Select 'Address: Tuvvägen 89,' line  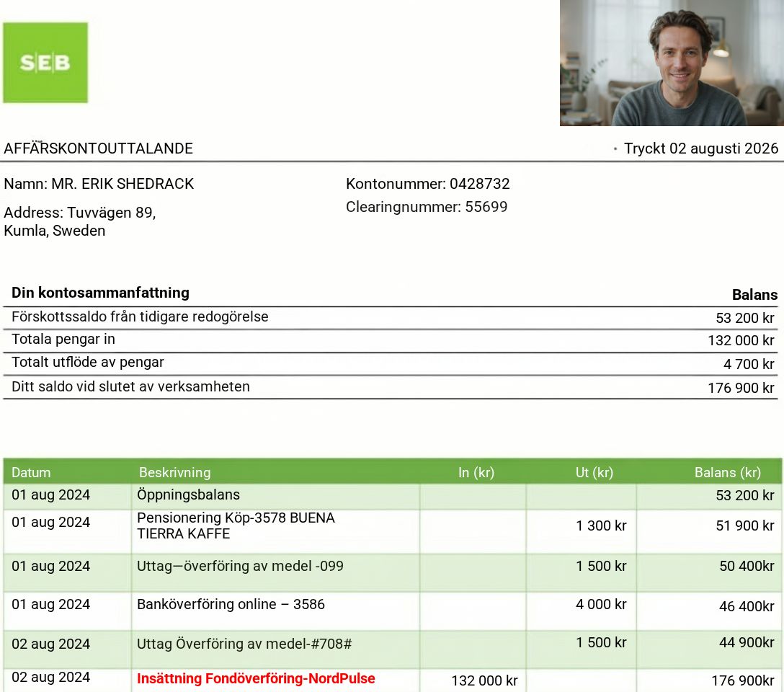[80, 213]
